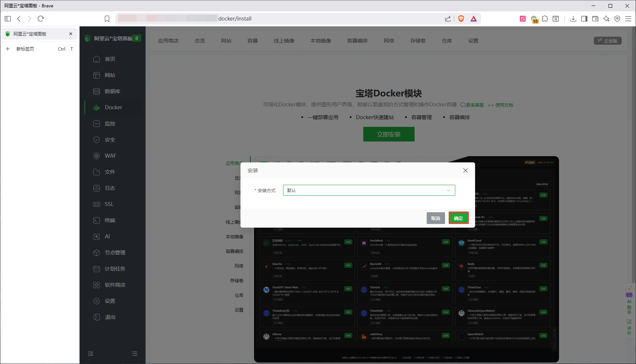Open the 评价 feedback floating button
The image size is (636, 364).
[629, 327]
